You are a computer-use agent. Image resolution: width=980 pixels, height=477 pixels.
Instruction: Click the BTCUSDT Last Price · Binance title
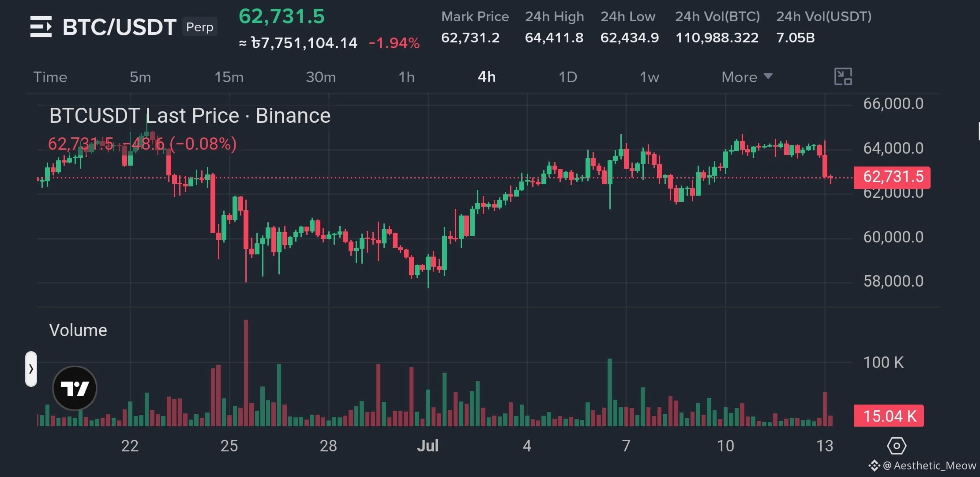click(x=190, y=116)
